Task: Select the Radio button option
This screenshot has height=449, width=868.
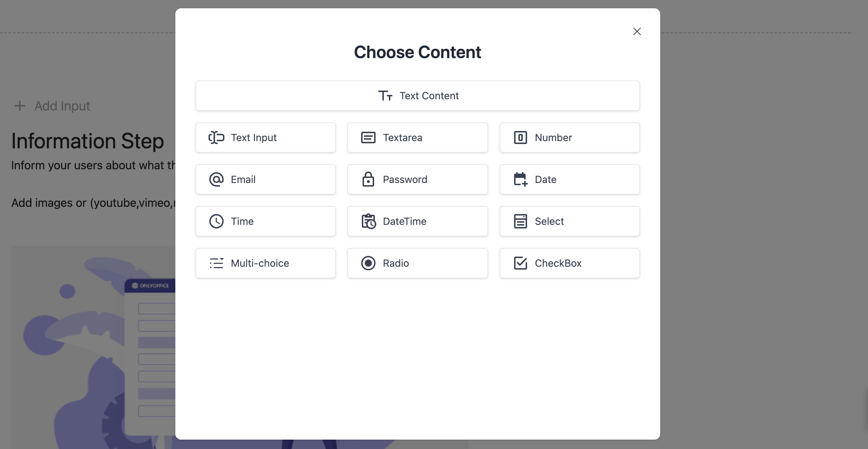Action: pyautogui.click(x=418, y=263)
